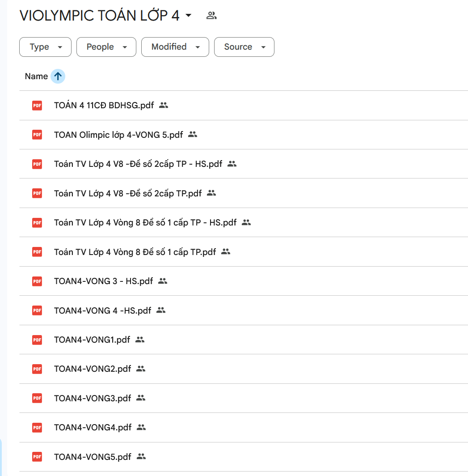The width and height of the screenshot is (468, 476).
Task: Open the Type filter dropdown
Action: [45, 47]
